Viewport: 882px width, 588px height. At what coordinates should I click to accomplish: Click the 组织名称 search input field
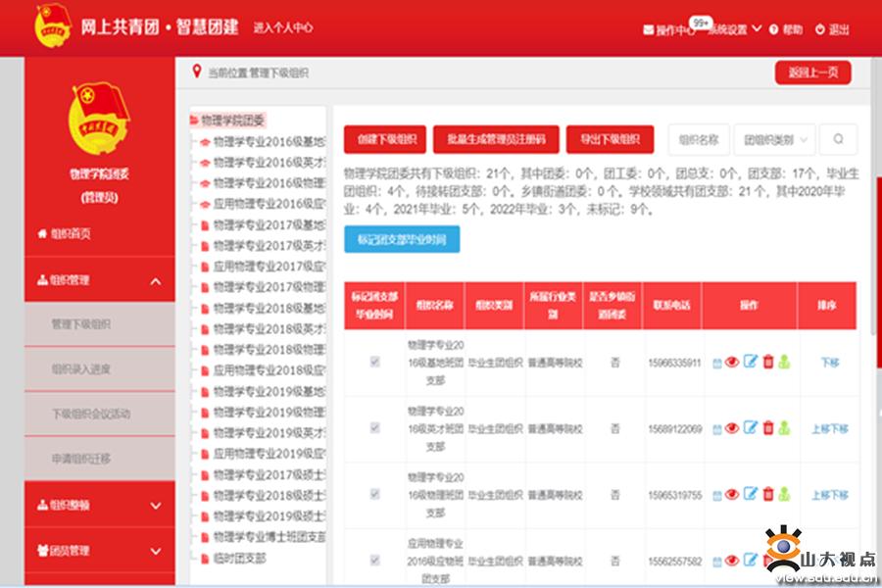(699, 139)
